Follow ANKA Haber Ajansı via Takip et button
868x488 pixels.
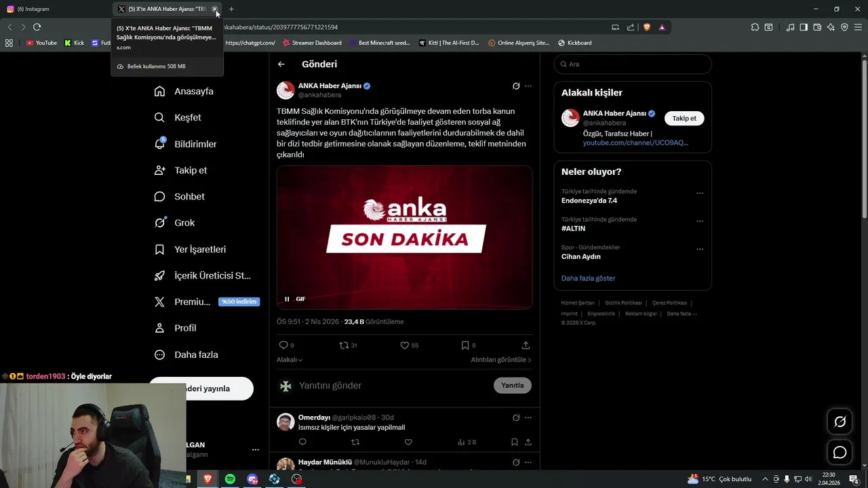tap(684, 118)
